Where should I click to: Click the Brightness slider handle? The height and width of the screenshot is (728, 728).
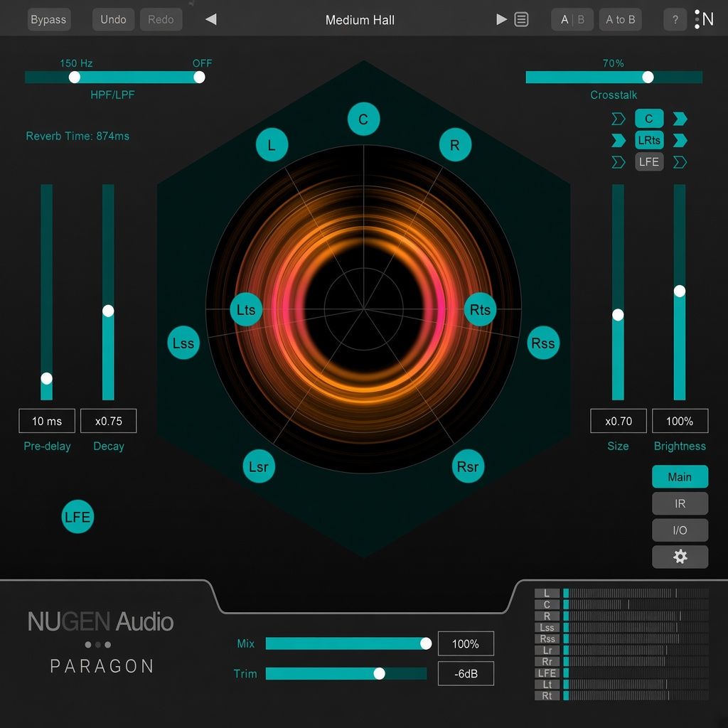coord(680,291)
